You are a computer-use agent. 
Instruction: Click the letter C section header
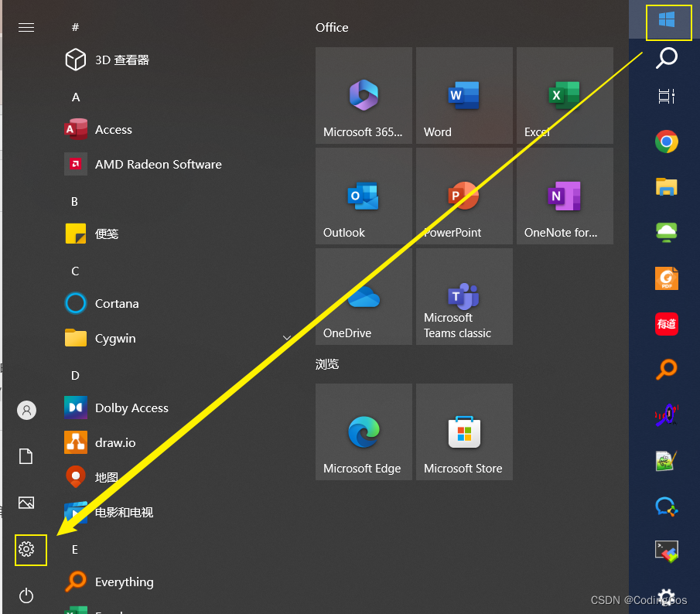(x=75, y=271)
